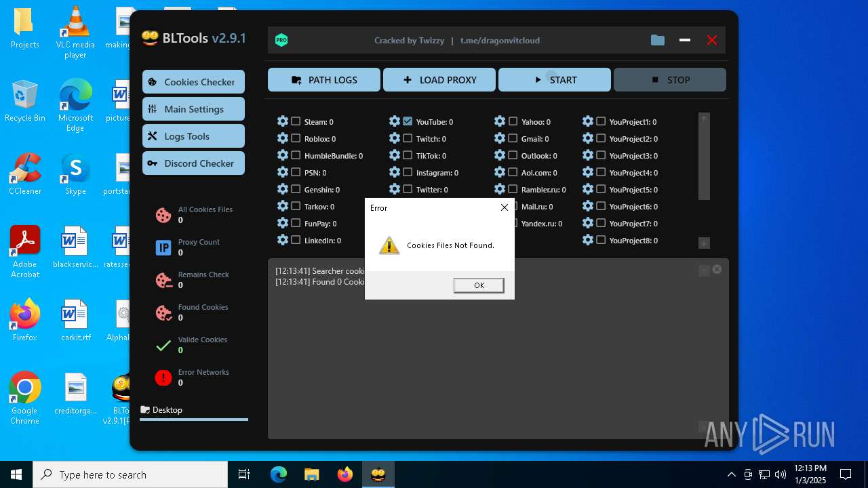The height and width of the screenshot is (488, 868).
Task: Click the Telegram link t.me/dragonvitcloud
Action: click(x=500, y=40)
